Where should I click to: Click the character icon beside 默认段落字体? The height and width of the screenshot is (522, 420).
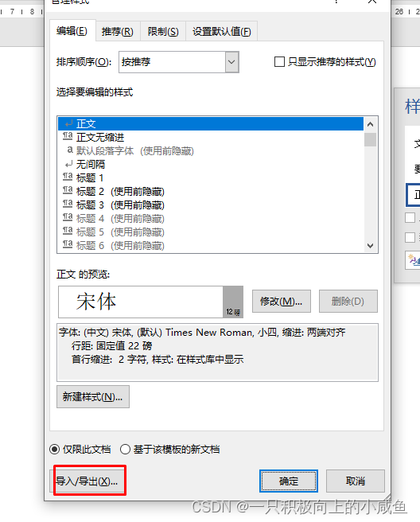(x=69, y=150)
